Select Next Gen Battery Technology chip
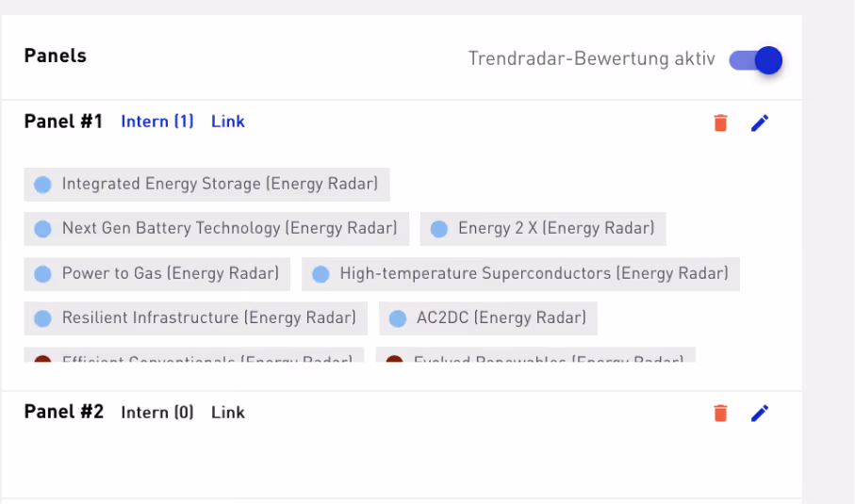Image resolution: width=855 pixels, height=504 pixels. (x=217, y=228)
